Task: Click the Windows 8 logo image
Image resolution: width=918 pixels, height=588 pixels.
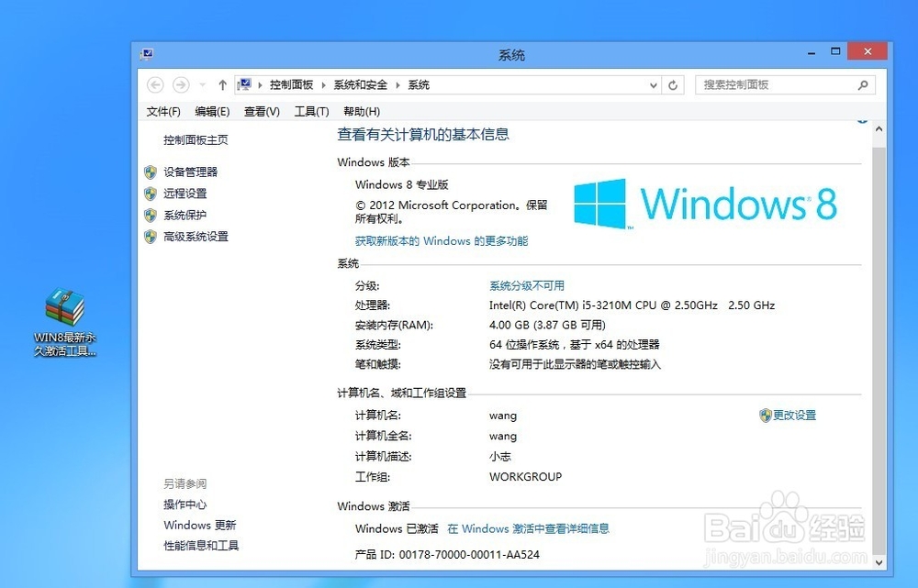Action: pyautogui.click(x=705, y=204)
